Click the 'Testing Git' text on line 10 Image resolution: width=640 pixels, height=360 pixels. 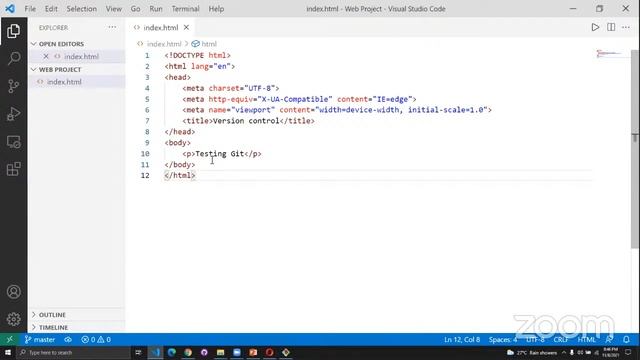(x=220, y=153)
